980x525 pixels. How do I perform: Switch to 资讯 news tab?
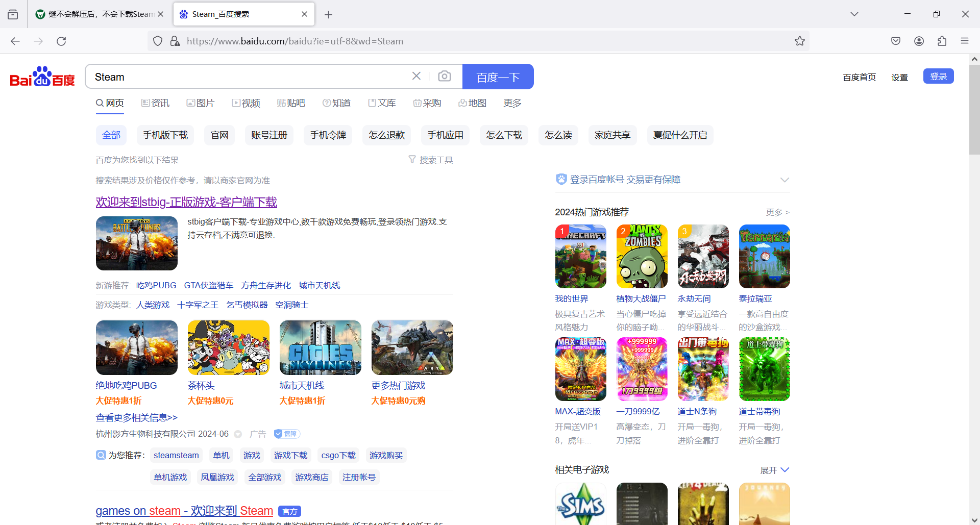tap(156, 103)
